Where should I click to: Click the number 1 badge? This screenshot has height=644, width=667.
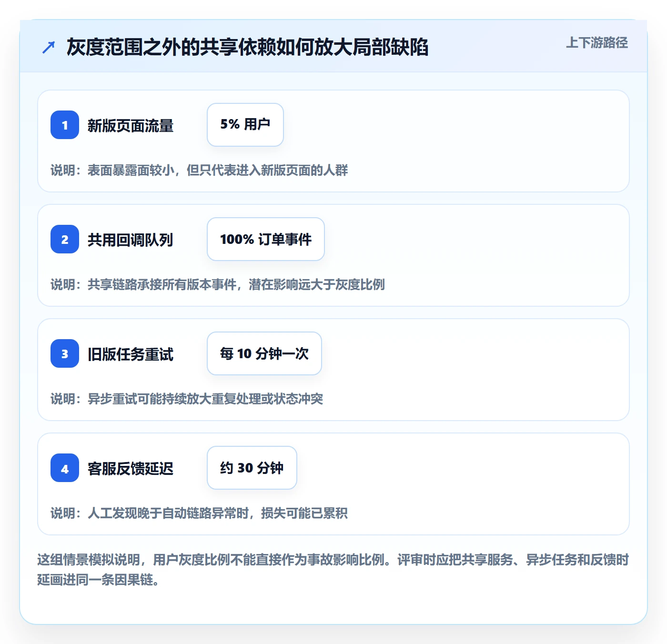65,125
